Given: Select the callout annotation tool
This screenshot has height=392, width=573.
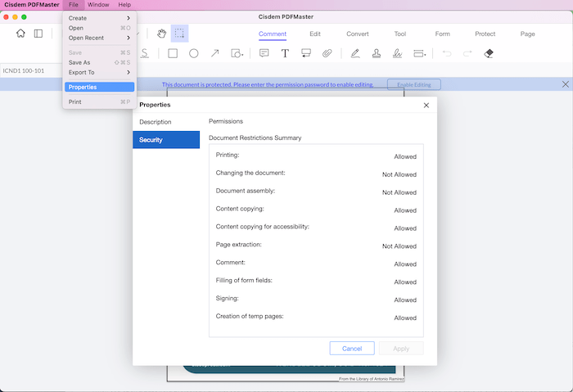Looking at the screenshot, I should coord(306,53).
